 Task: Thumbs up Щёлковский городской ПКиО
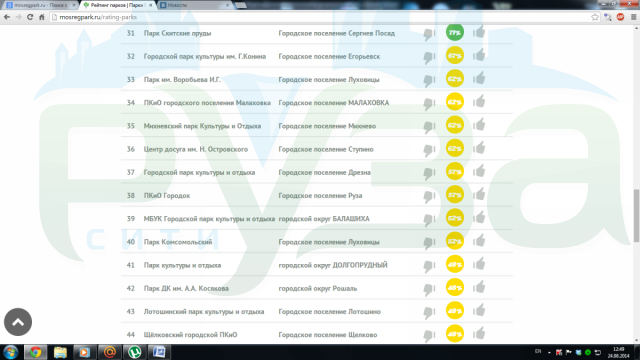479,334
